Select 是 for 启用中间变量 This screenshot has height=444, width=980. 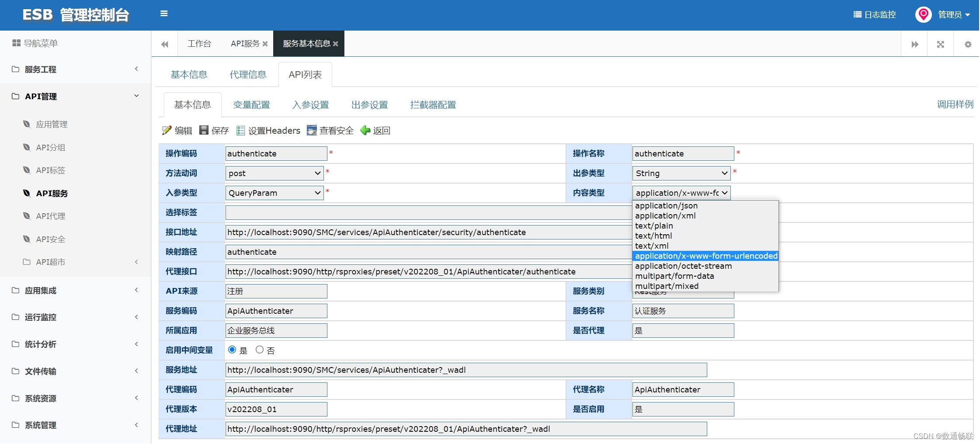(x=232, y=350)
